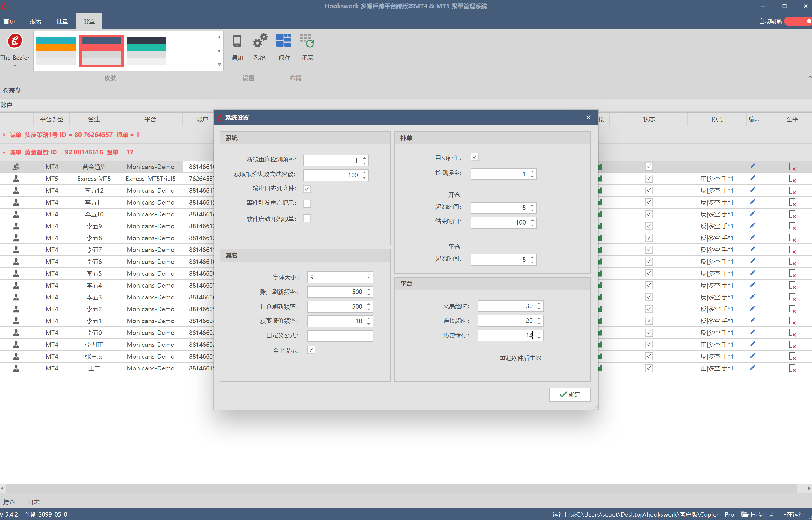Click the 保存 layout save icon
Screen dimensions: 812x520
coord(284,40)
